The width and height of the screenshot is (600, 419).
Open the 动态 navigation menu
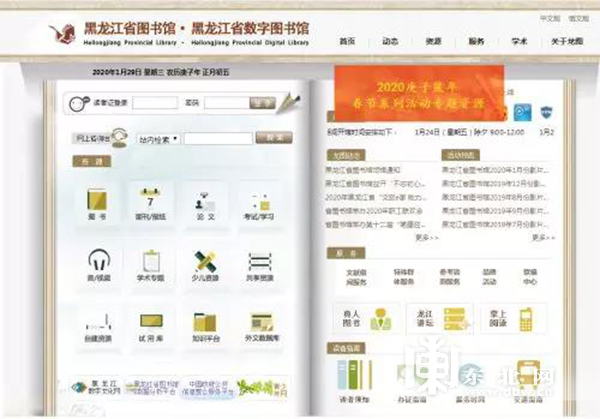tap(390, 41)
